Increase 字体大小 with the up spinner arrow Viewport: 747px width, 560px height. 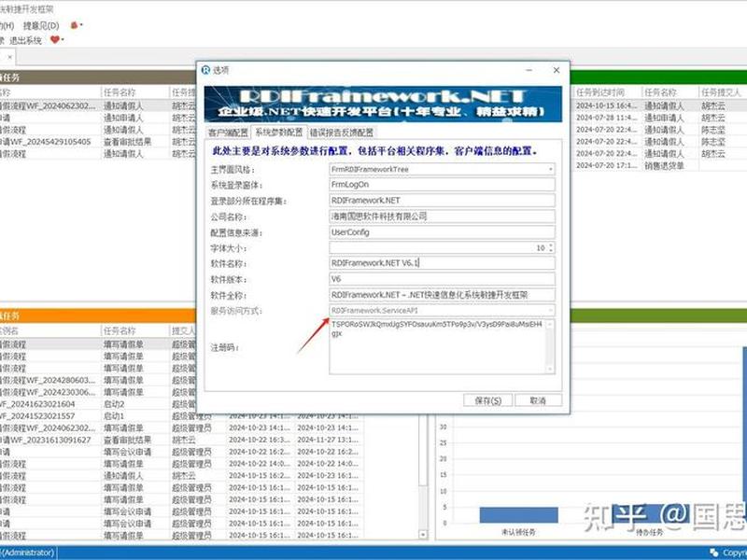(551, 245)
